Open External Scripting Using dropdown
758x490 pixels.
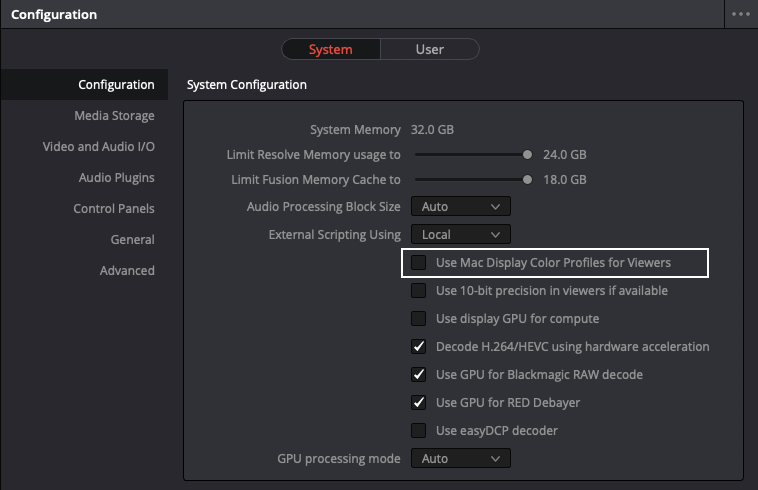coord(461,234)
